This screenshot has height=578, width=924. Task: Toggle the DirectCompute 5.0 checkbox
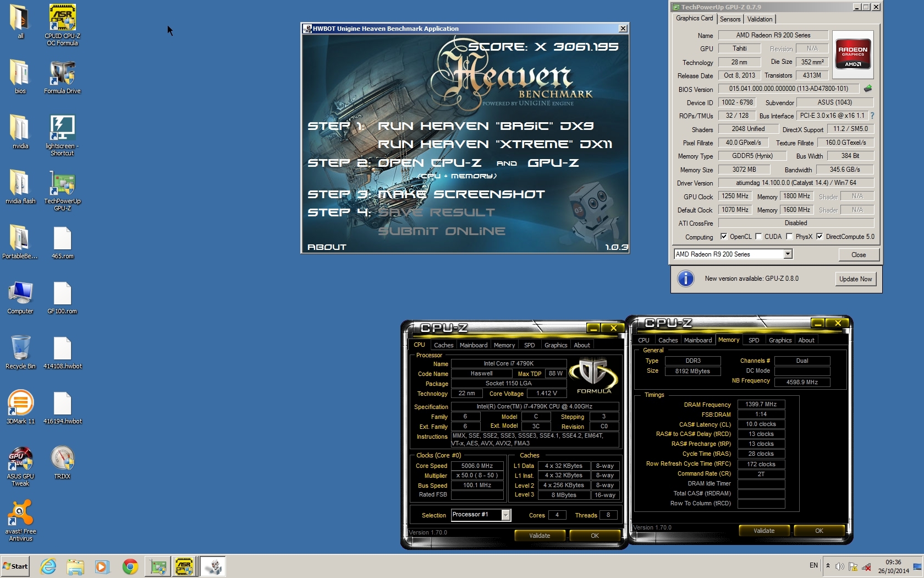(x=820, y=237)
